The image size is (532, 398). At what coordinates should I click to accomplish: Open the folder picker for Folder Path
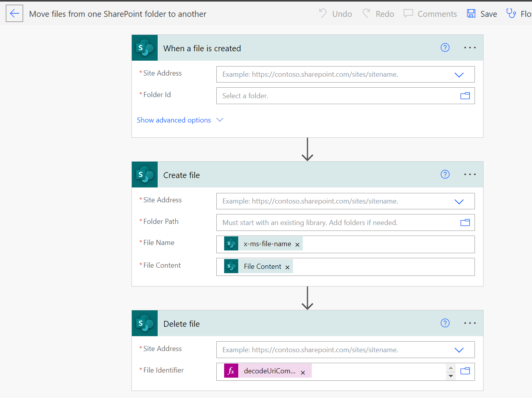465,222
